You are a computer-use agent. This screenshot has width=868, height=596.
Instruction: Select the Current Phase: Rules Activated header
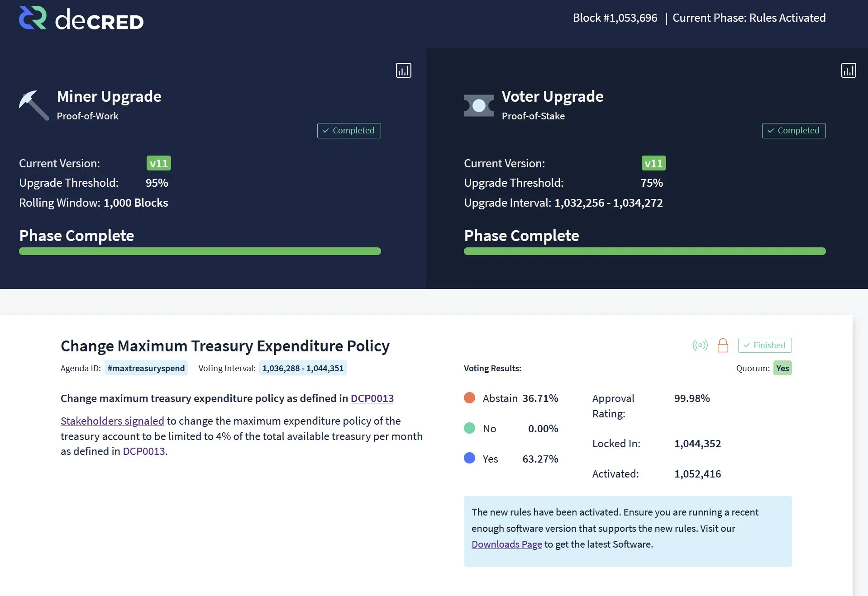[749, 18]
